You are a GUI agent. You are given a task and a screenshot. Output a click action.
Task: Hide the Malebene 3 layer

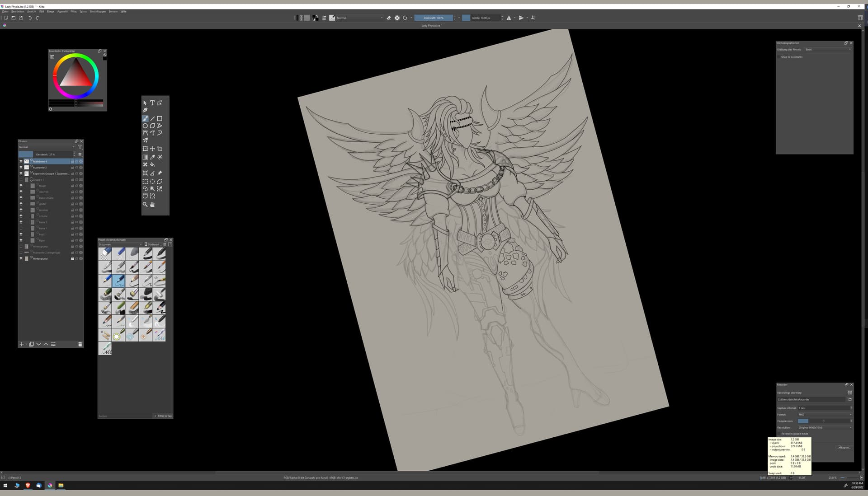pos(21,168)
